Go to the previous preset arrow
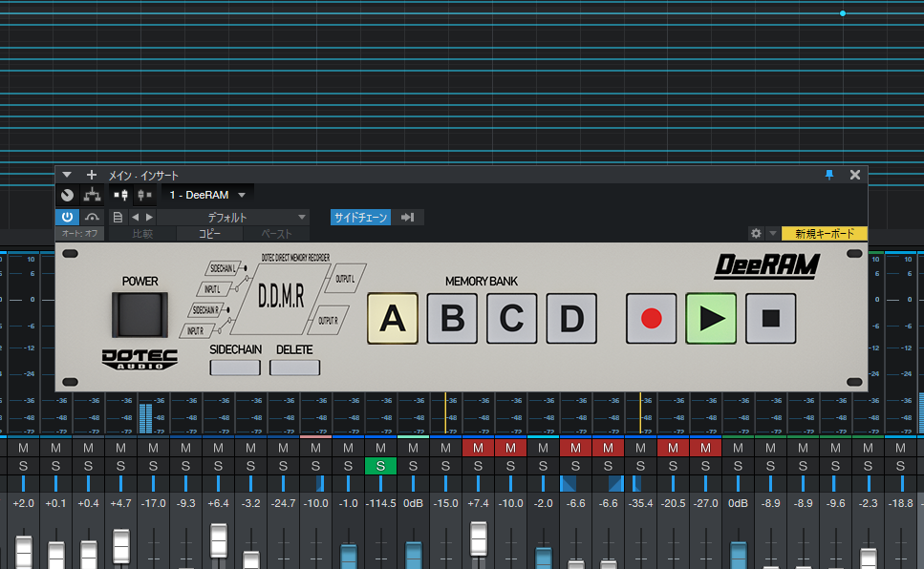The image size is (924, 569). click(x=136, y=218)
